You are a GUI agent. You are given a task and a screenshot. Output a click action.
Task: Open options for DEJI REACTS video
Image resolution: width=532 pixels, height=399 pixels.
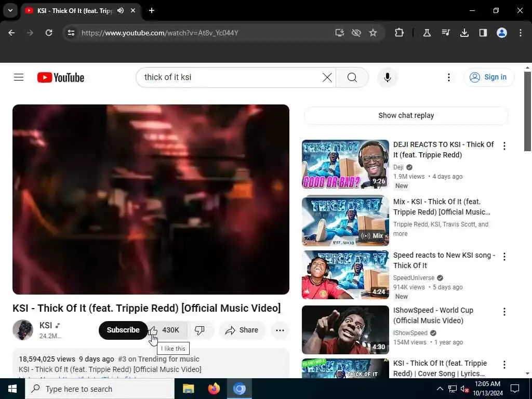coord(504,146)
